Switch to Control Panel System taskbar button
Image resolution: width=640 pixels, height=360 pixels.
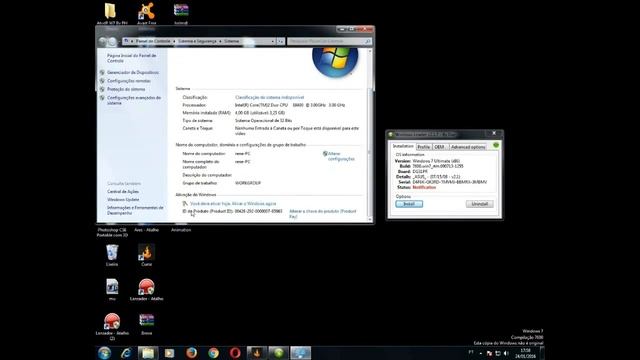point(301,353)
